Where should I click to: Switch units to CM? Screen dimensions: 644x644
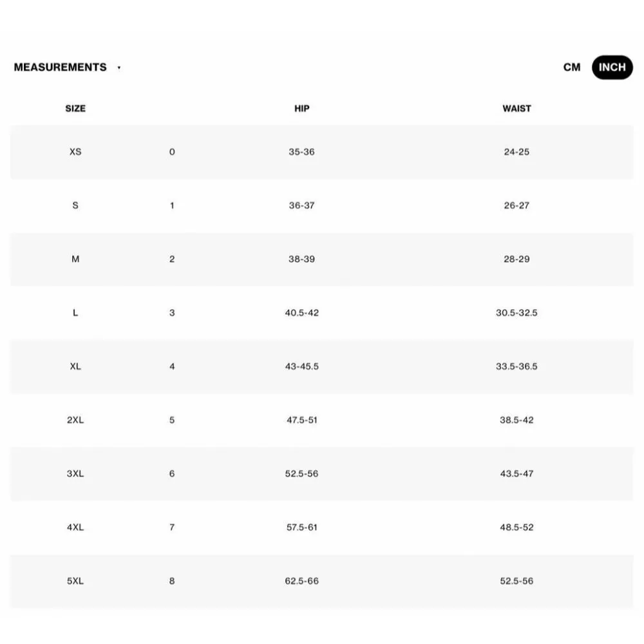(x=571, y=67)
